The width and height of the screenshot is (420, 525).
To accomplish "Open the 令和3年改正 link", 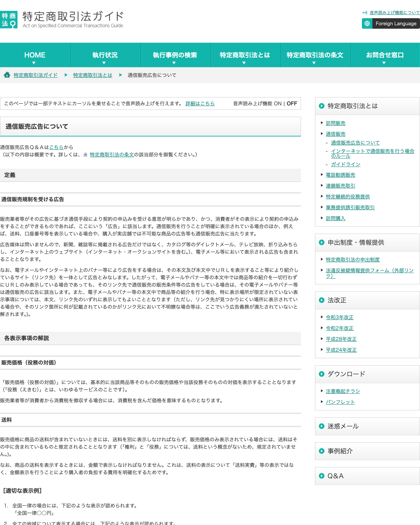I will (340, 317).
